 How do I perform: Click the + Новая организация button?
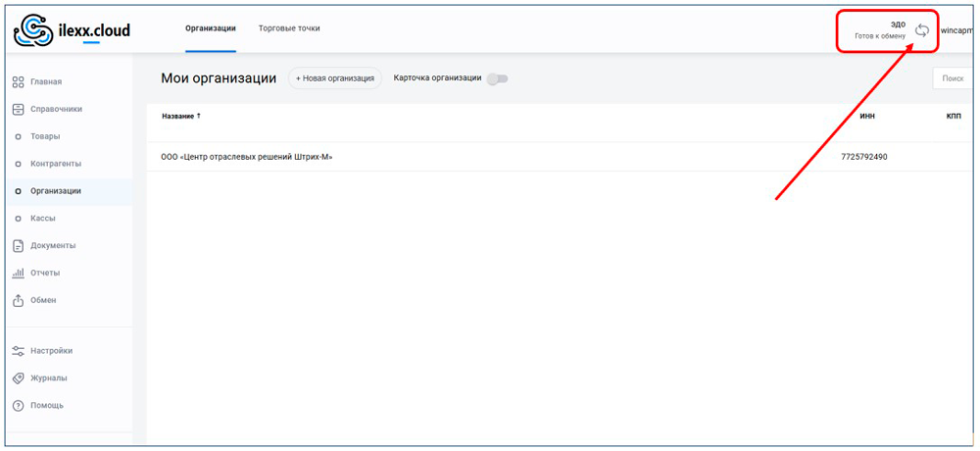point(335,78)
